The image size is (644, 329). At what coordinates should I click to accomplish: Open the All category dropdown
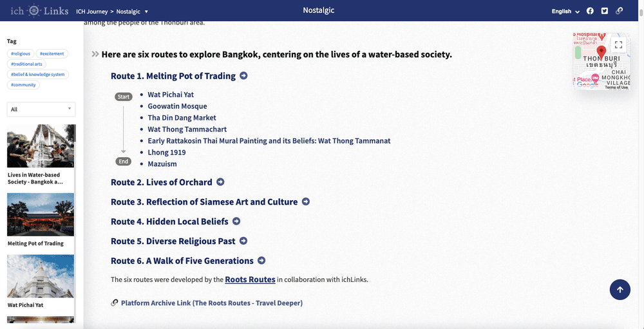click(x=41, y=109)
